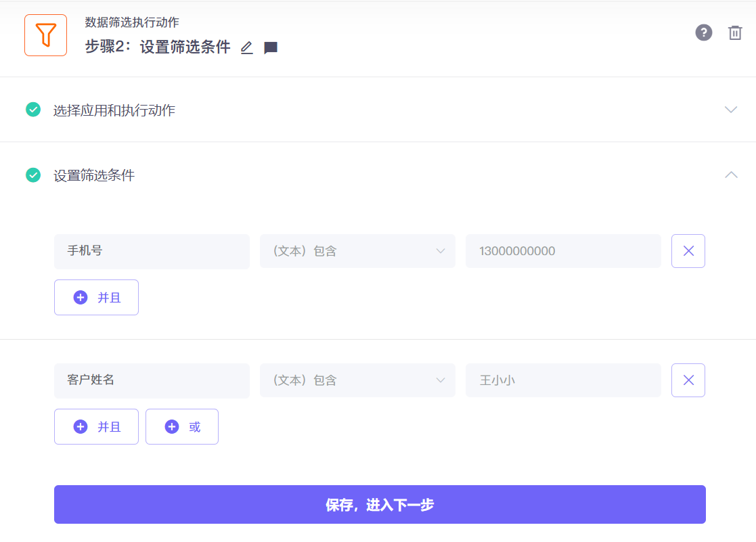
Task: Click 保存，进入下一步 button
Action: tap(380, 504)
